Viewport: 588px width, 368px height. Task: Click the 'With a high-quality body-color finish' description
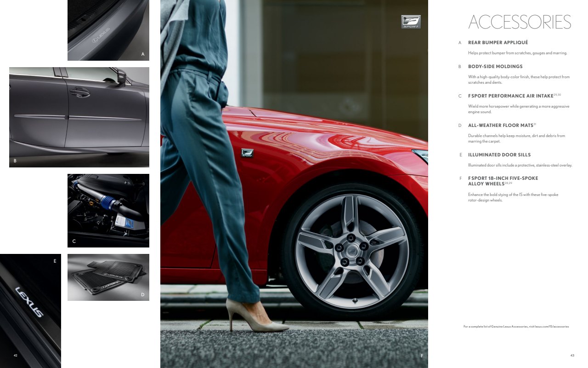[x=519, y=80]
